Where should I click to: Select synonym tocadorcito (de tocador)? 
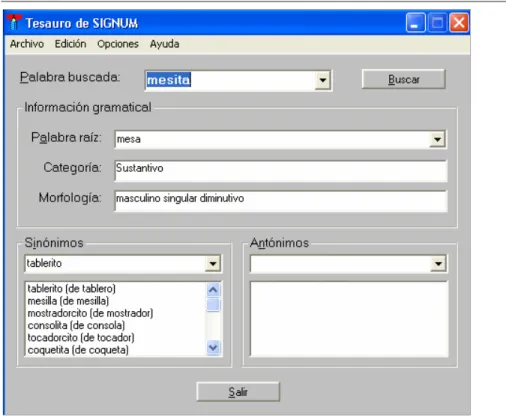(x=81, y=338)
